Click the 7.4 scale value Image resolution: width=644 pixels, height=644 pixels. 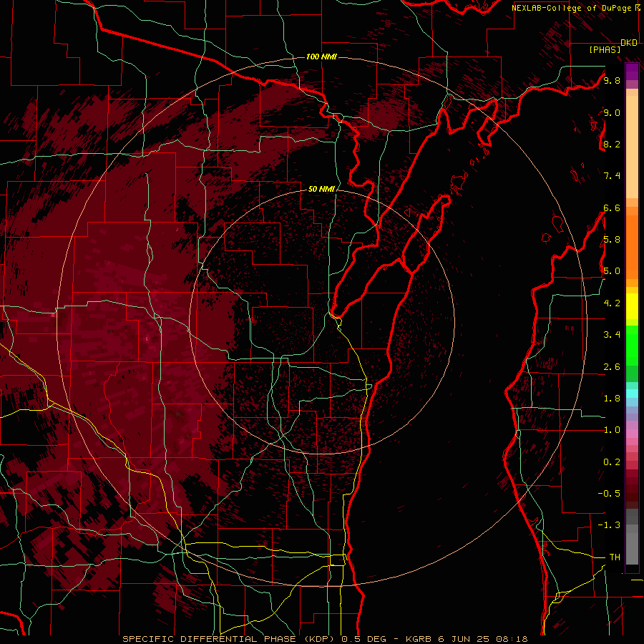point(612,176)
